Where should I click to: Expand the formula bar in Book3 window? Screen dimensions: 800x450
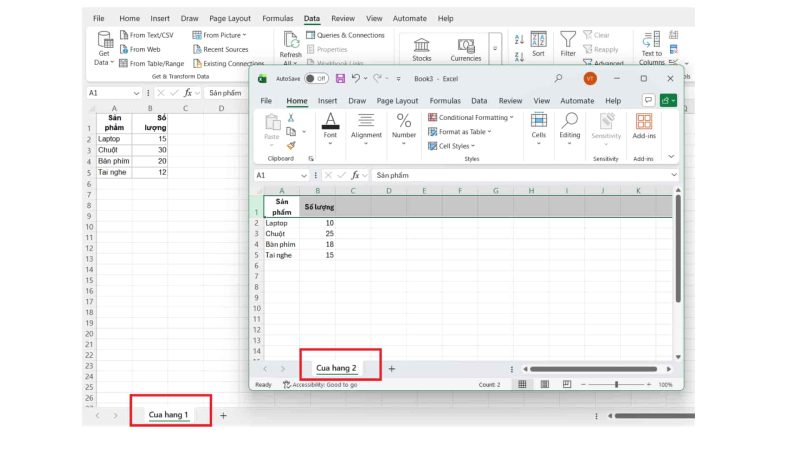point(673,175)
